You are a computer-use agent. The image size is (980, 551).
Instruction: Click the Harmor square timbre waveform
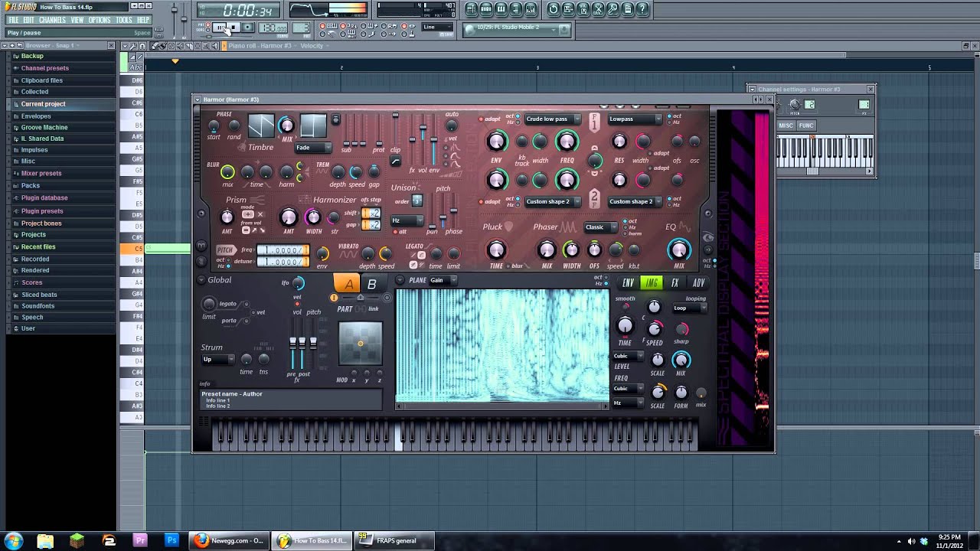[x=312, y=126]
